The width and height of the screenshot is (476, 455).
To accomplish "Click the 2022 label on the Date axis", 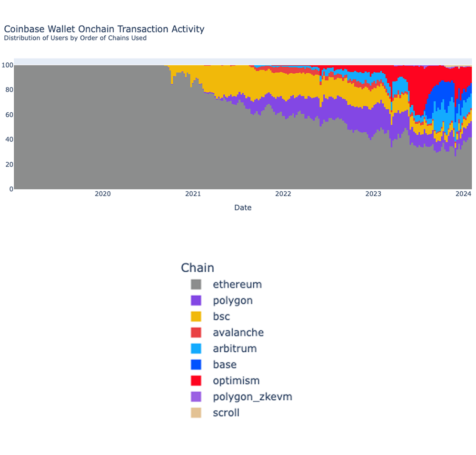I will pos(283,194).
